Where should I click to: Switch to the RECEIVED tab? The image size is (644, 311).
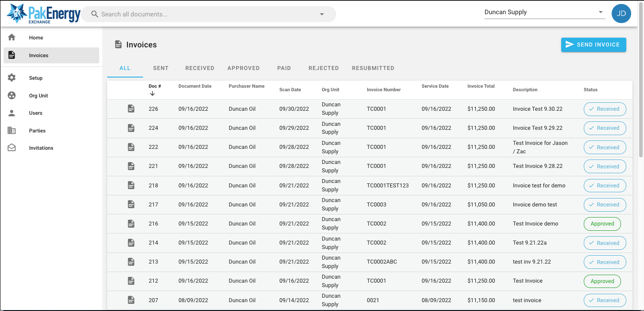pyautogui.click(x=200, y=68)
